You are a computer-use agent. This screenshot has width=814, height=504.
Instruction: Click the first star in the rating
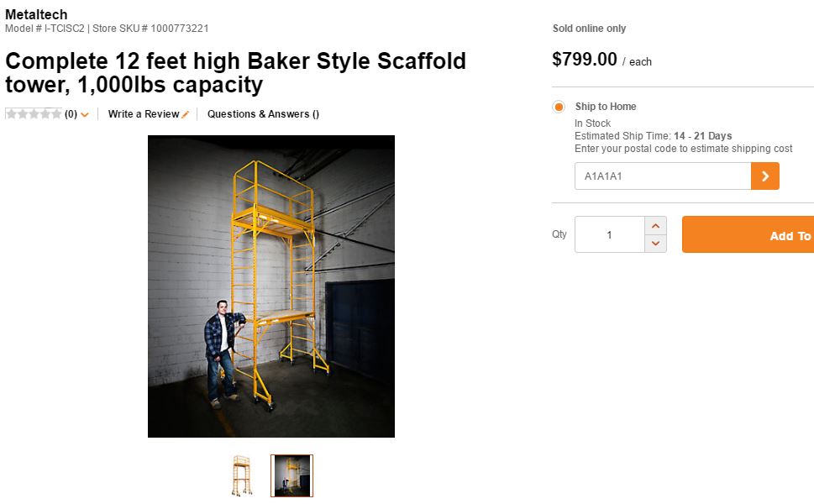pos(11,114)
